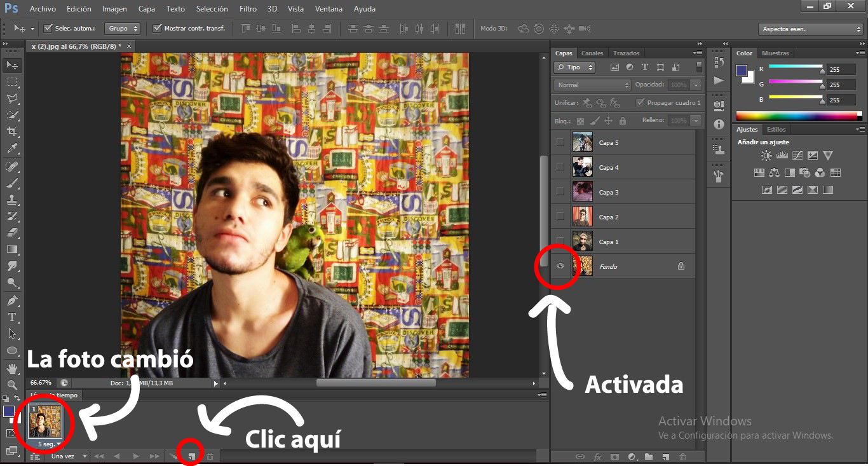
Task: Add Brightness/Contrast adjustment icon
Action: pos(766,155)
